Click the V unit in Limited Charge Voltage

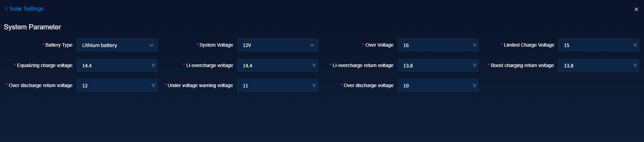[x=635, y=45]
